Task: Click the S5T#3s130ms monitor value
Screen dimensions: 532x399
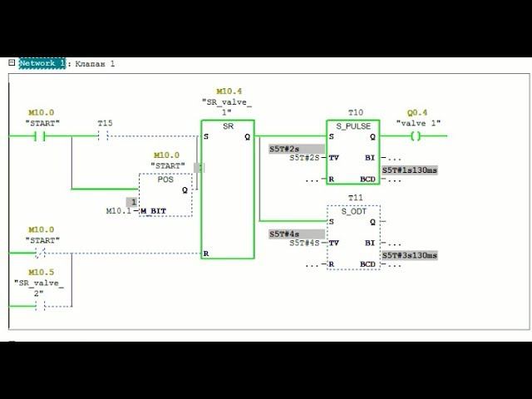Action: [410, 255]
